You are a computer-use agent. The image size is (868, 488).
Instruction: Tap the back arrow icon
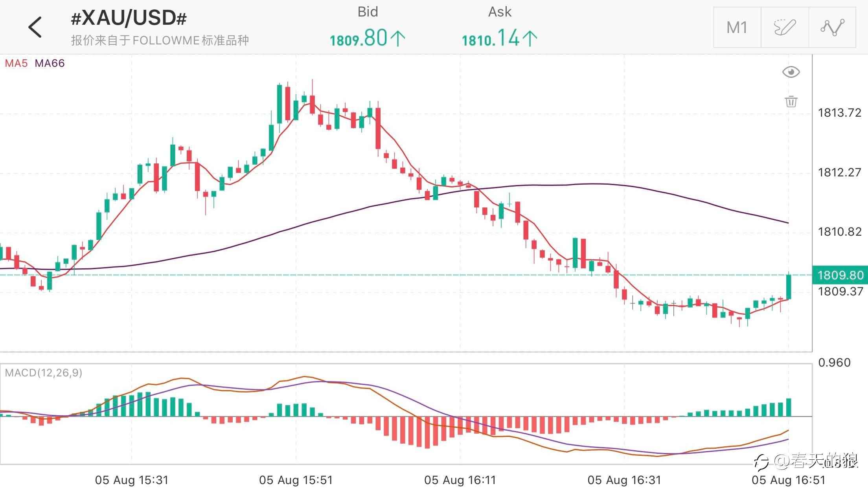tap(35, 27)
